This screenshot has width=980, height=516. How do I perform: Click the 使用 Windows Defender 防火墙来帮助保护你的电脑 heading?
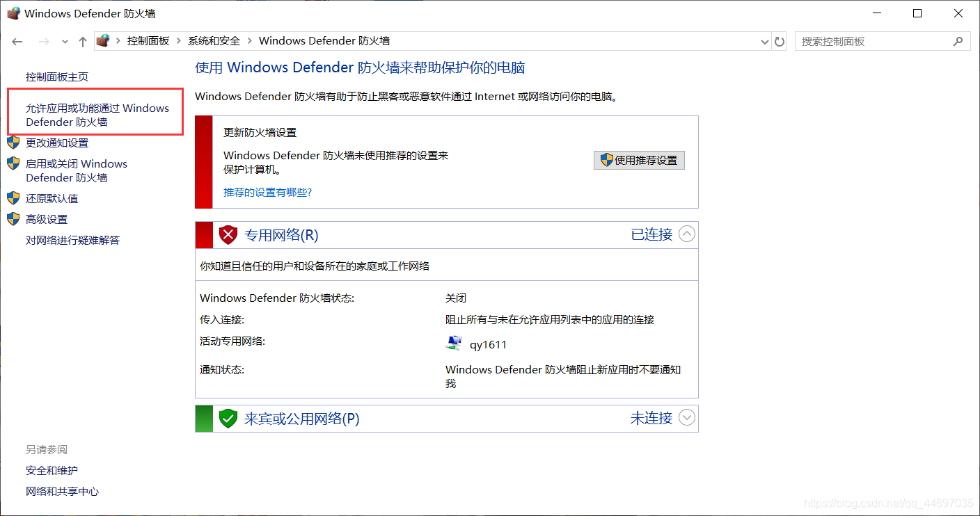click(x=360, y=67)
